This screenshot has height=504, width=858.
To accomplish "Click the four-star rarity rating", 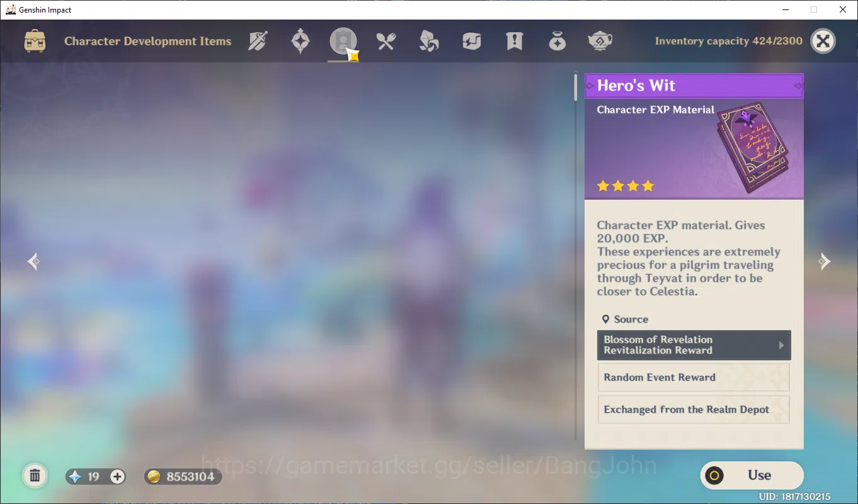I will click(626, 186).
